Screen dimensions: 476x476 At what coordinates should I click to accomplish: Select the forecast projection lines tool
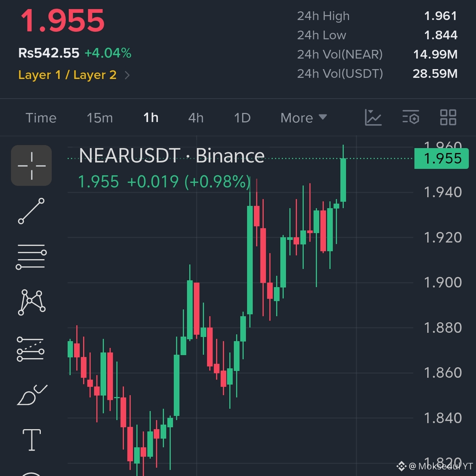tap(31, 349)
